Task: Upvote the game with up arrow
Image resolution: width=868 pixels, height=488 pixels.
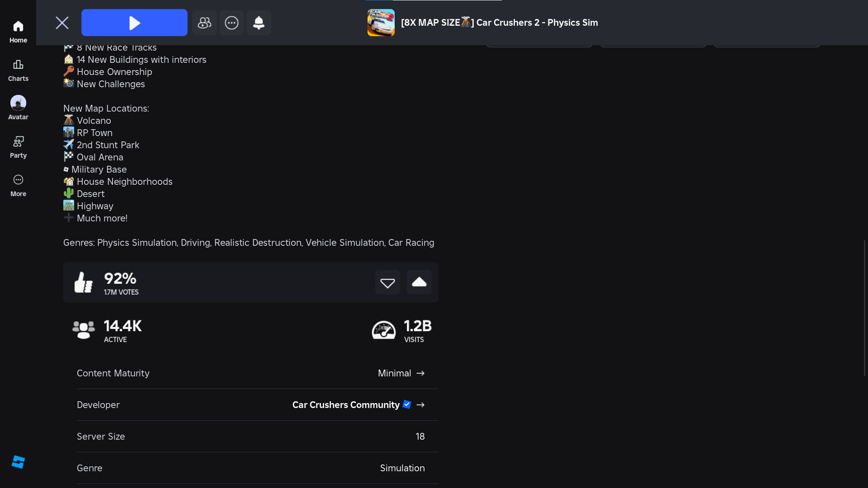Action: pyautogui.click(x=419, y=282)
